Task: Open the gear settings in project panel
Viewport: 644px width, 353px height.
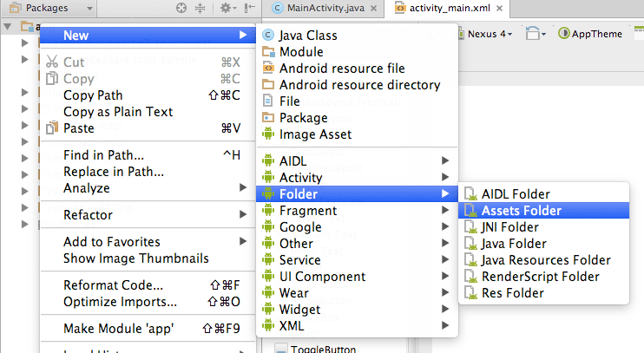Action: pos(228,8)
